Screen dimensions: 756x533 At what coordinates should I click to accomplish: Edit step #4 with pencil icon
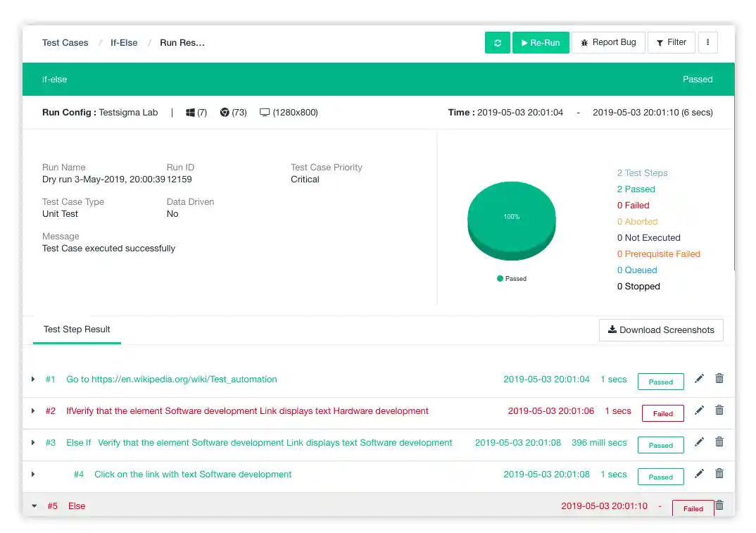pyautogui.click(x=699, y=474)
